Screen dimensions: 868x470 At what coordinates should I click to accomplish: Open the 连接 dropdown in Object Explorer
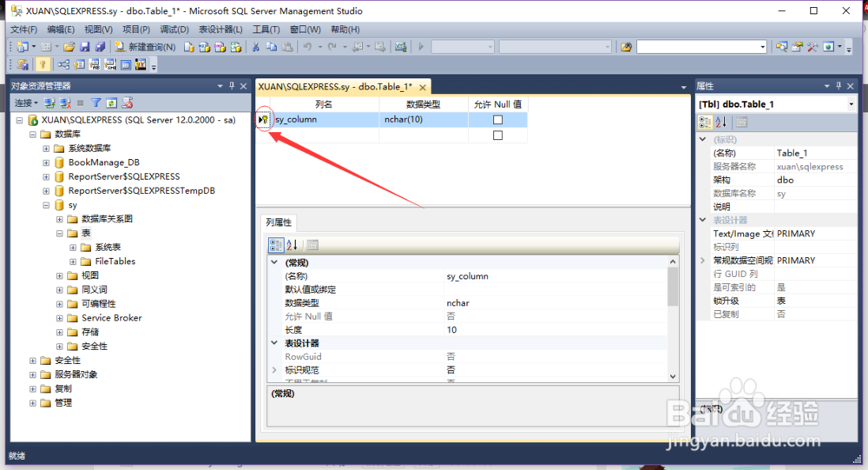pos(26,103)
